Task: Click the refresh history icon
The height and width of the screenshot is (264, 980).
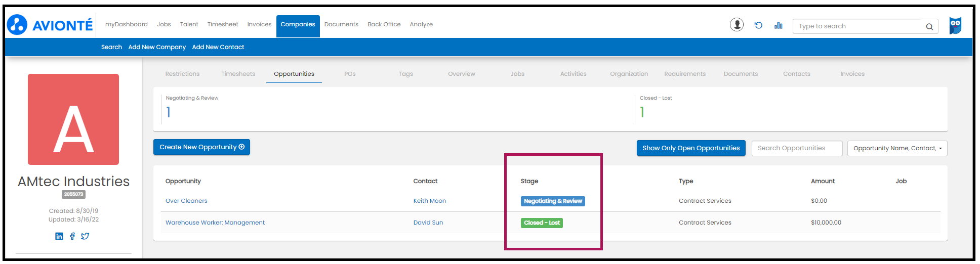Action: click(x=758, y=25)
